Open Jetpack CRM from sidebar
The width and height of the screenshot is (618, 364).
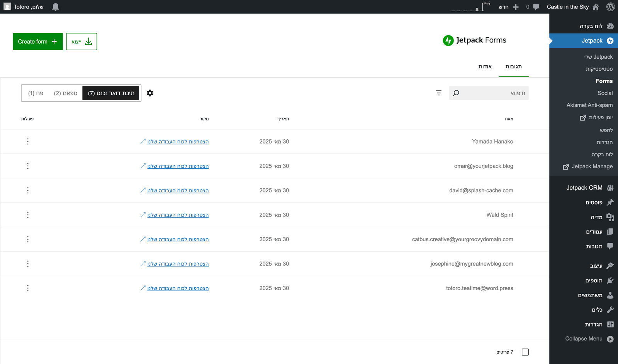click(x=584, y=188)
